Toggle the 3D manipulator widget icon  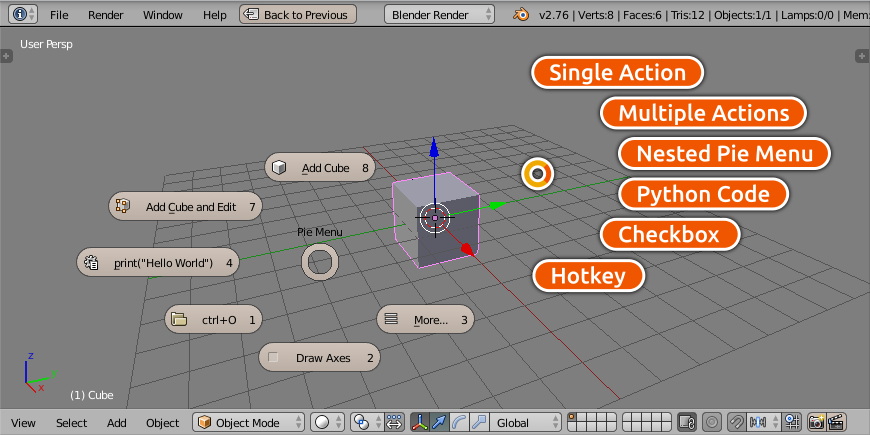tap(421, 423)
